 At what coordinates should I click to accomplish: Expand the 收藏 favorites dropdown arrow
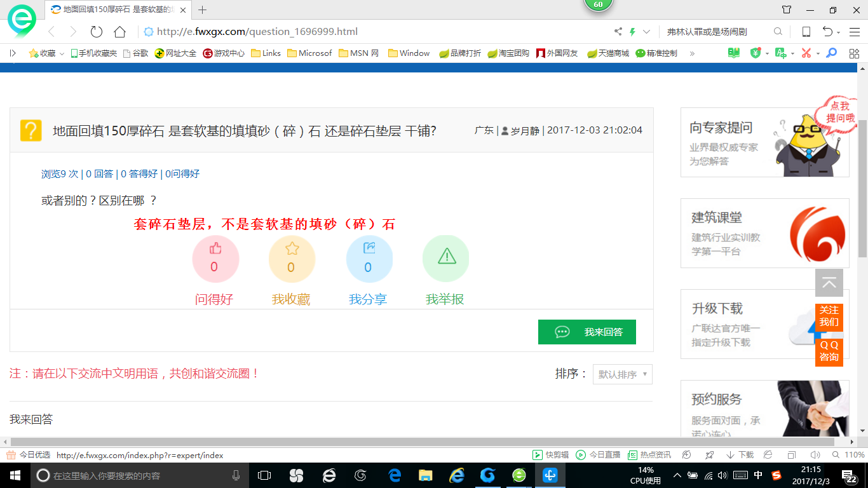click(x=62, y=54)
